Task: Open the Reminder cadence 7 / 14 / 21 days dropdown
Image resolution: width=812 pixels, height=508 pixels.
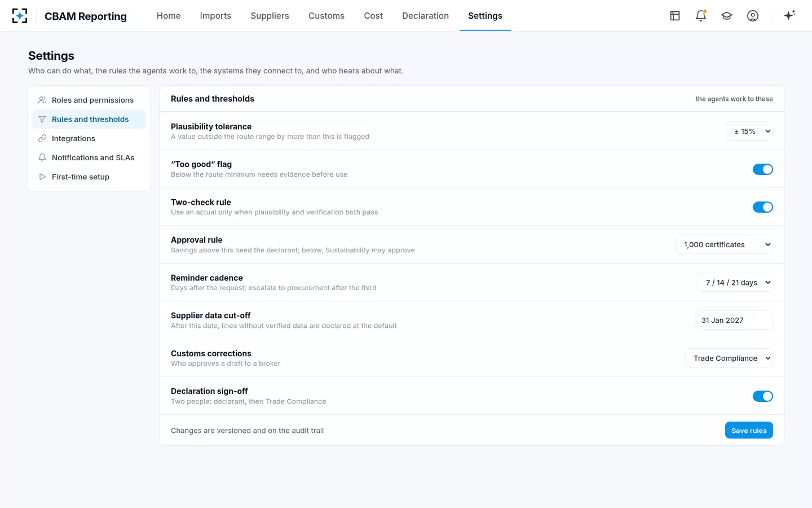Action: [x=735, y=283]
